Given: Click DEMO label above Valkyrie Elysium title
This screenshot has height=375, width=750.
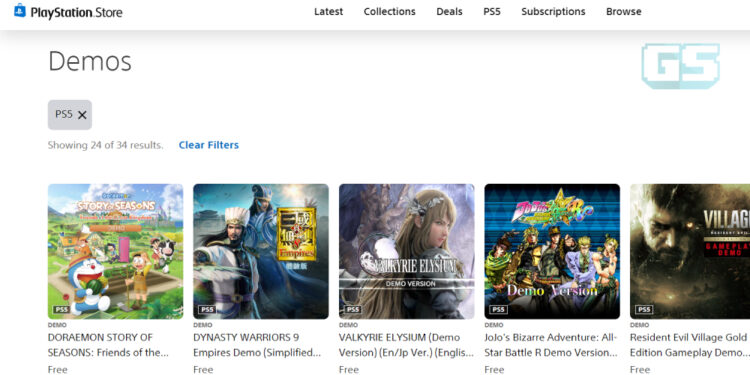Looking at the screenshot, I should tap(349, 325).
